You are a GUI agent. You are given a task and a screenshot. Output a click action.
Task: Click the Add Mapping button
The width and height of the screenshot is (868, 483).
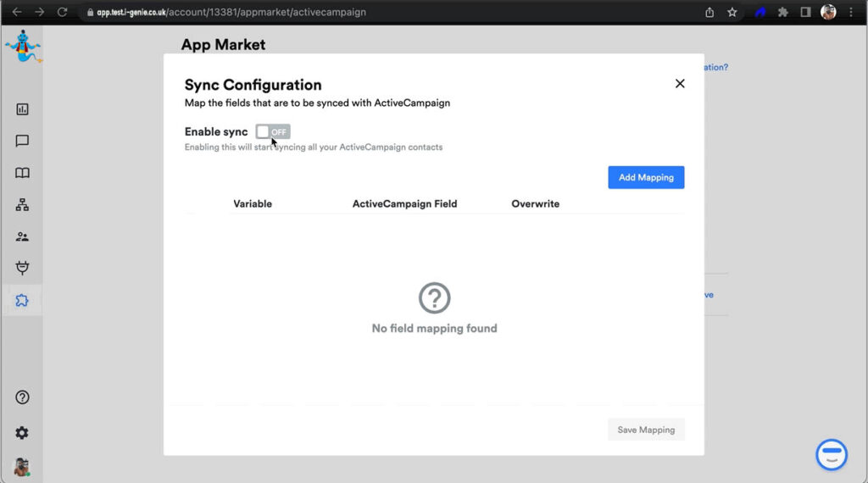(x=646, y=177)
